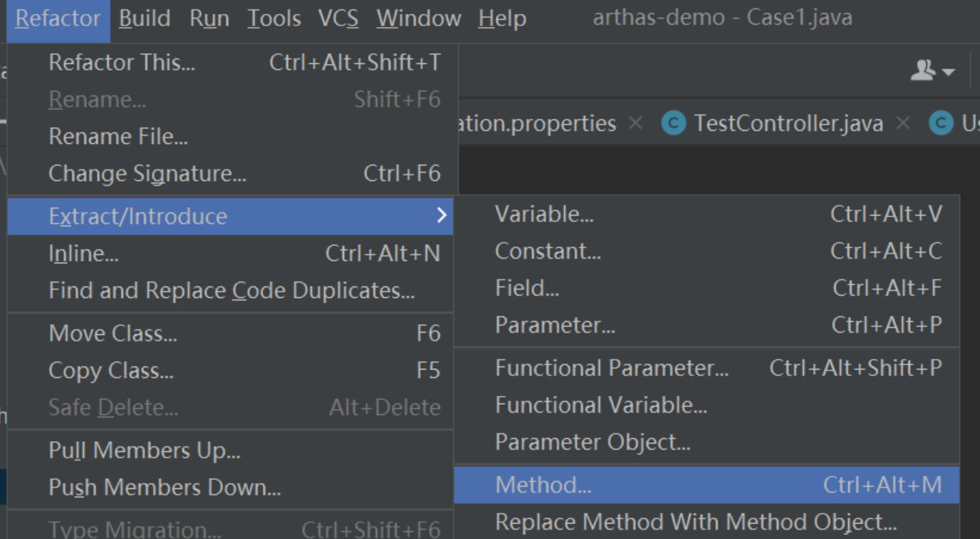Open the Tools menu
The image size is (980, 539).
274,18
